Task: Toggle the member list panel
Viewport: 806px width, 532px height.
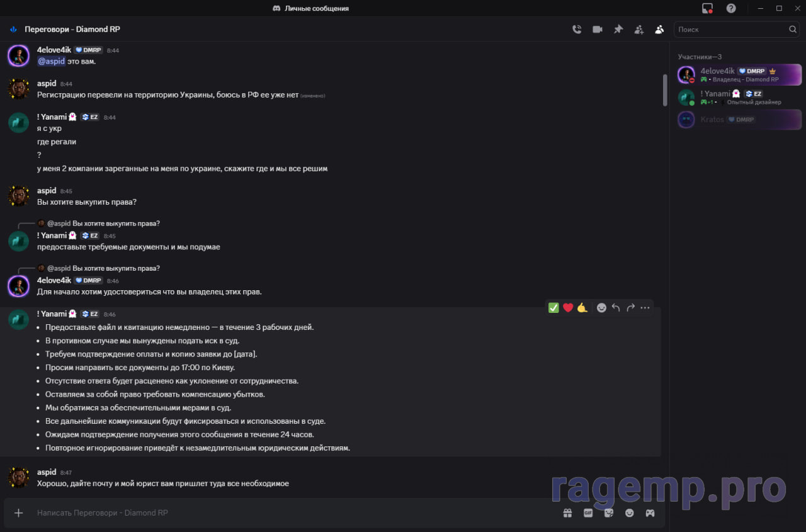Action: point(659,30)
